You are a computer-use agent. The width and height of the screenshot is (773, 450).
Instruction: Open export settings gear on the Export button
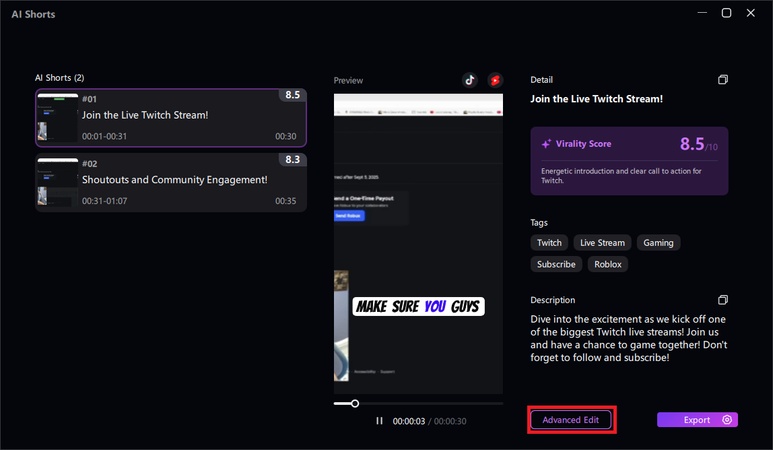point(727,419)
